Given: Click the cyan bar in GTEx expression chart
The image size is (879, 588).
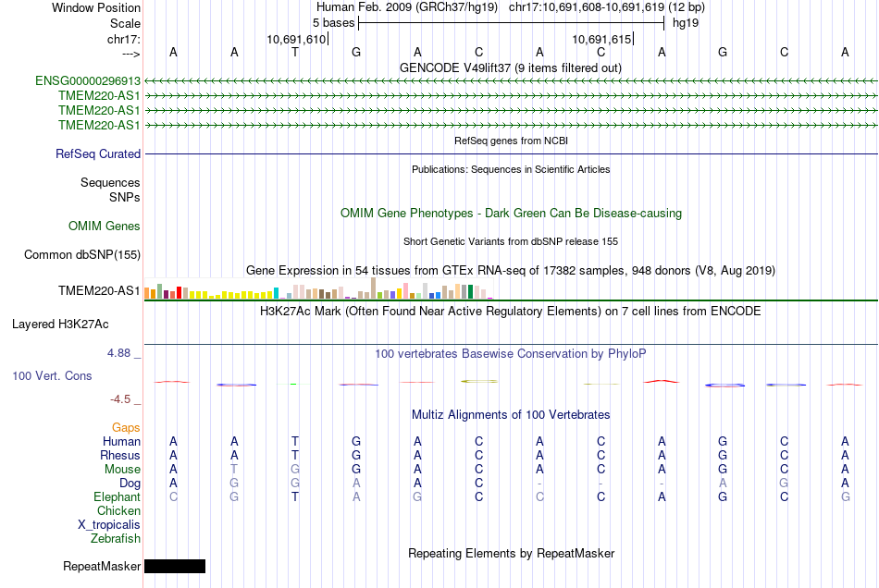Looking at the screenshot, I should (276, 293).
